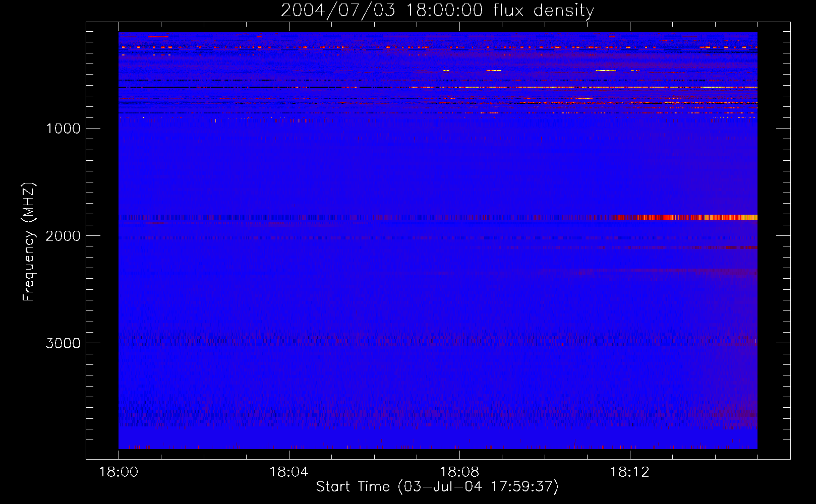Viewport: 816px width, 504px height.
Task: Click the 2000 frequency tick label
Action: click(63, 236)
